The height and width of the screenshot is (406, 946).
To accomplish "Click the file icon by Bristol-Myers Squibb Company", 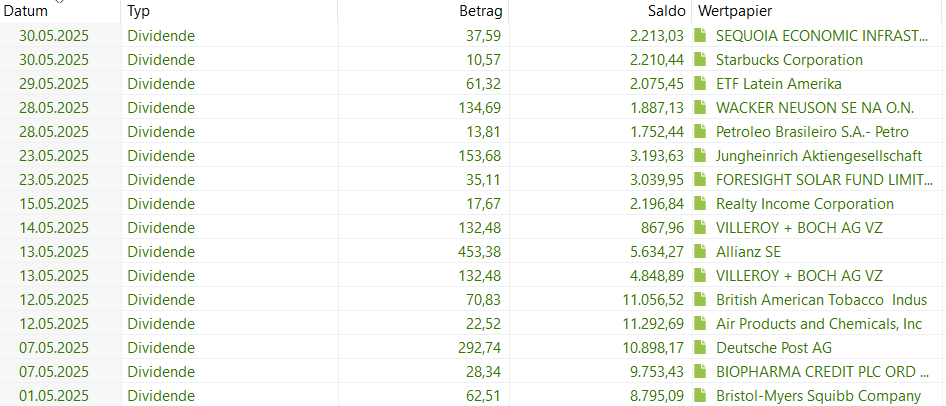I will 701,396.
